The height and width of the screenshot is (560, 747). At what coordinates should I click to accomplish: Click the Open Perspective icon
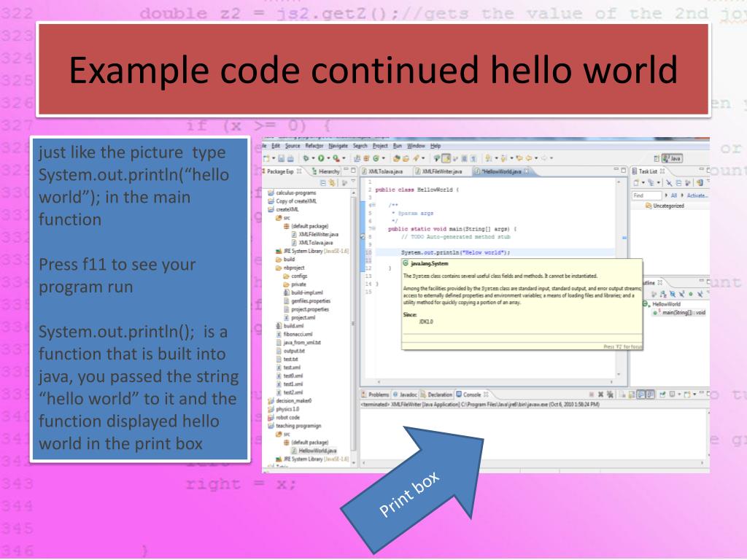tap(657, 158)
